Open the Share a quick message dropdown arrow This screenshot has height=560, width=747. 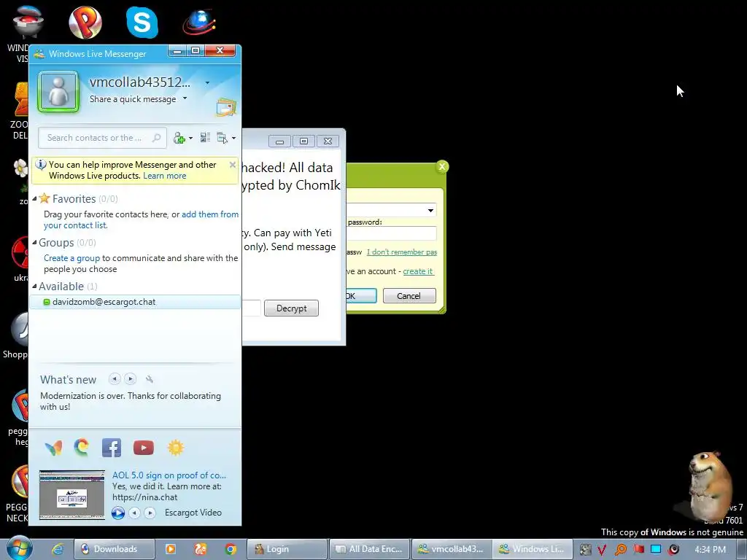tap(185, 98)
